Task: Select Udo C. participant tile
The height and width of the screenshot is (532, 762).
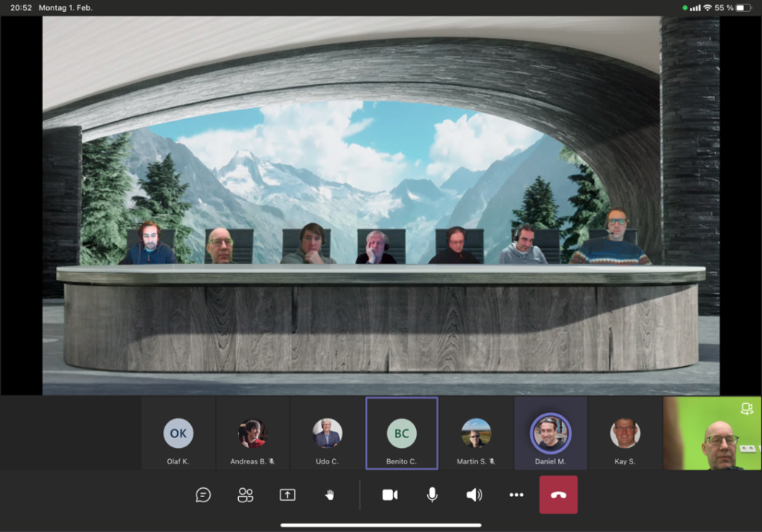Action: 327,433
